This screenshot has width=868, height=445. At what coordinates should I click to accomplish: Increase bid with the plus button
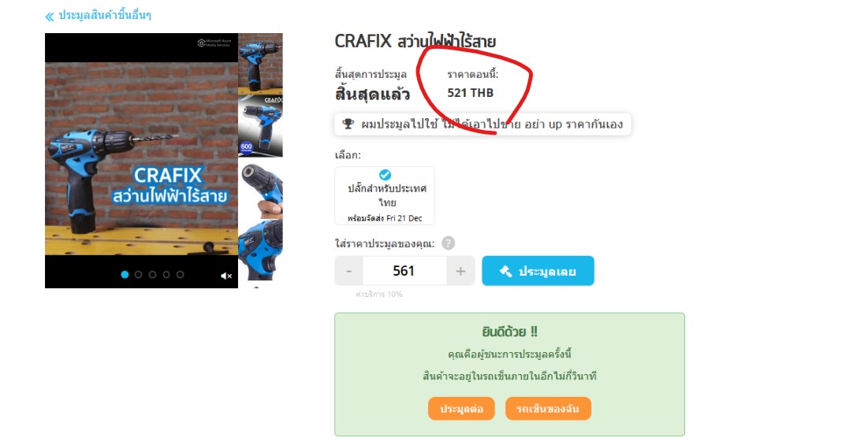click(x=460, y=271)
